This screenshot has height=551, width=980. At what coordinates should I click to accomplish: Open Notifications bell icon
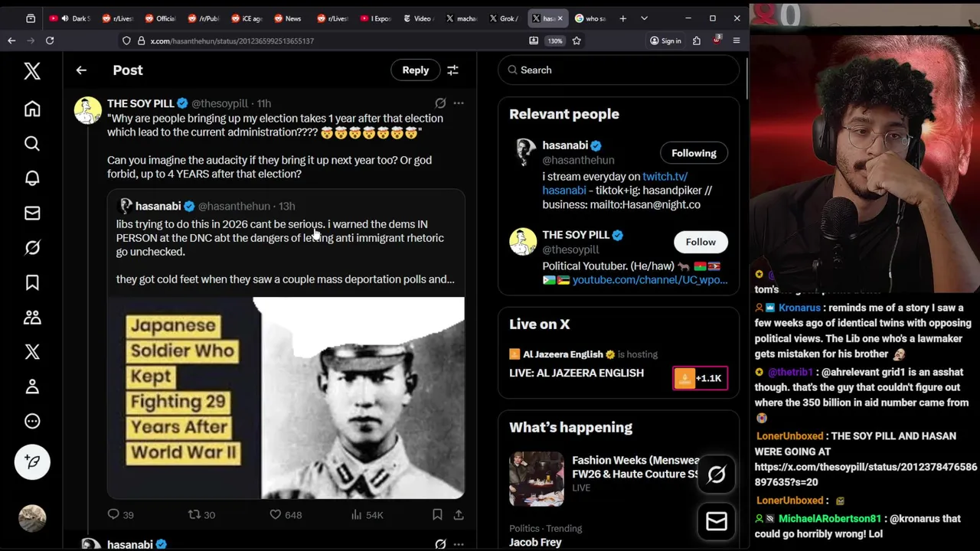[32, 178]
